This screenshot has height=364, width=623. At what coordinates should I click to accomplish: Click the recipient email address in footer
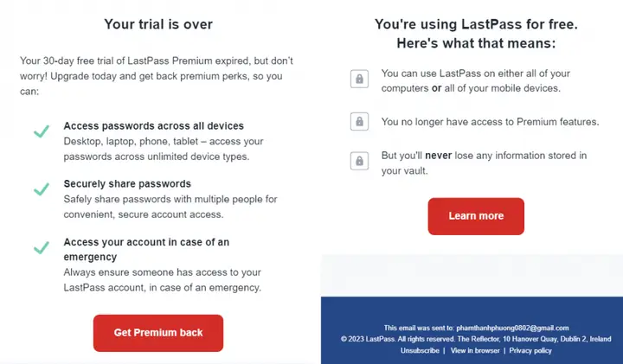pyautogui.click(x=512, y=328)
